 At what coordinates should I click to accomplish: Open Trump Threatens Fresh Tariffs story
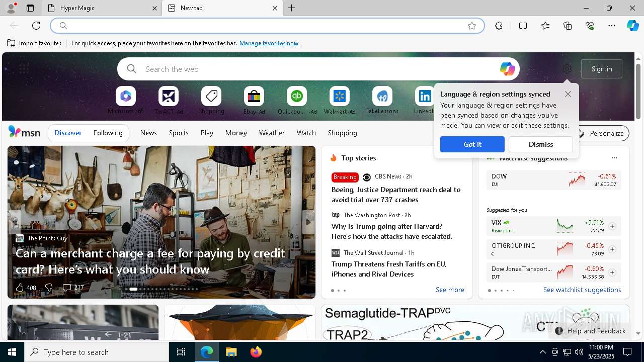pos(389,269)
